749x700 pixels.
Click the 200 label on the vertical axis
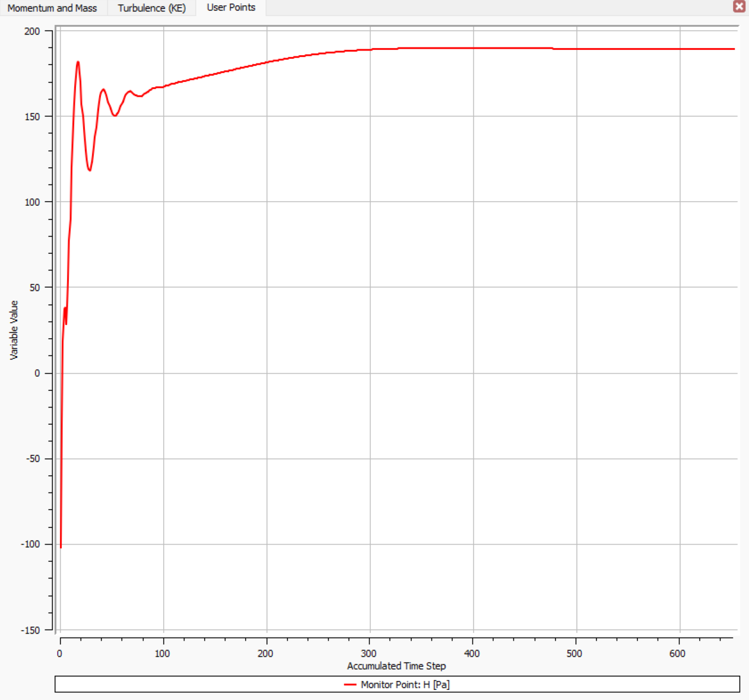click(32, 31)
